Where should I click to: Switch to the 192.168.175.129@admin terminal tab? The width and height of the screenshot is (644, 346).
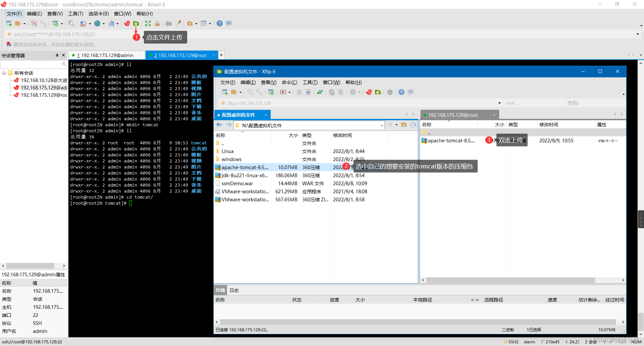click(x=106, y=55)
